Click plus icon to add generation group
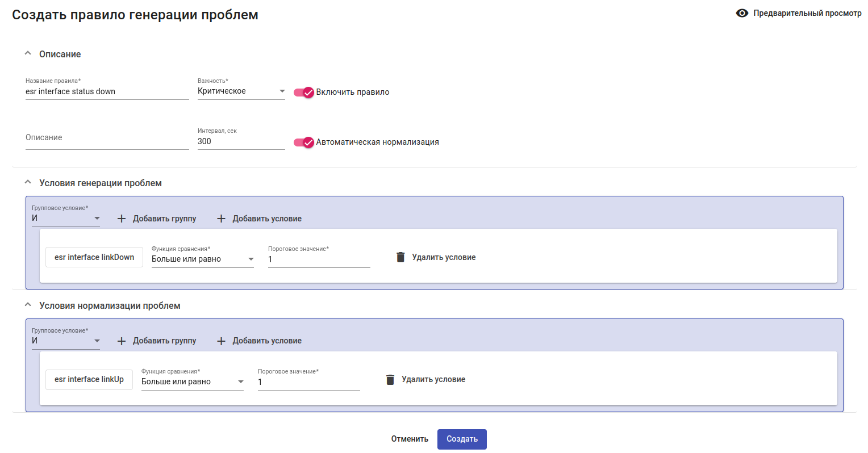Viewport: 868px width, 453px height. [x=122, y=219]
